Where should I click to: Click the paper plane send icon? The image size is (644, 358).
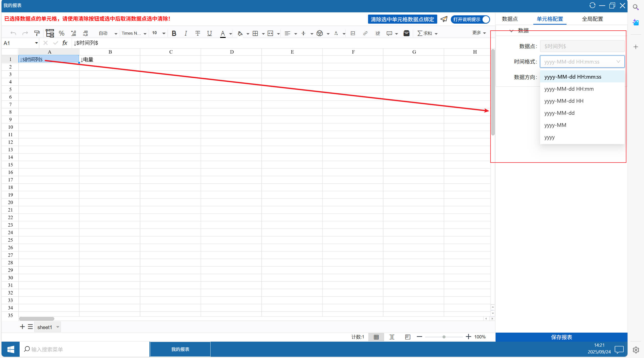point(444,19)
